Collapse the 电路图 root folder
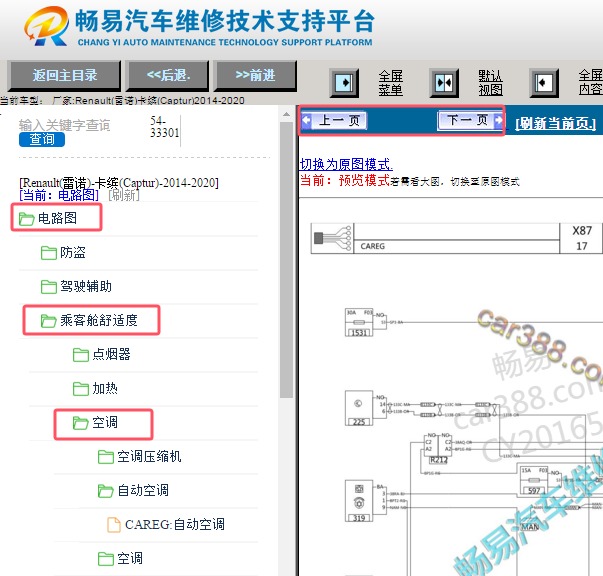 [57, 218]
